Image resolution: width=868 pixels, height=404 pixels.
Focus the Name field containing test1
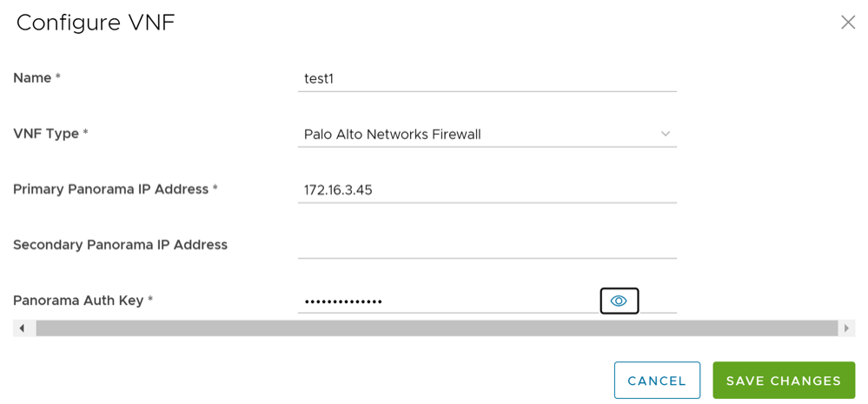click(487, 79)
